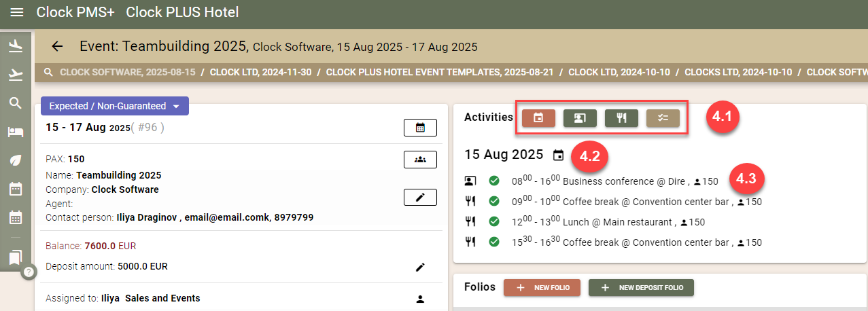Open the lower calendar icon in sidebar
This screenshot has height=311, width=868.
tap(15, 217)
